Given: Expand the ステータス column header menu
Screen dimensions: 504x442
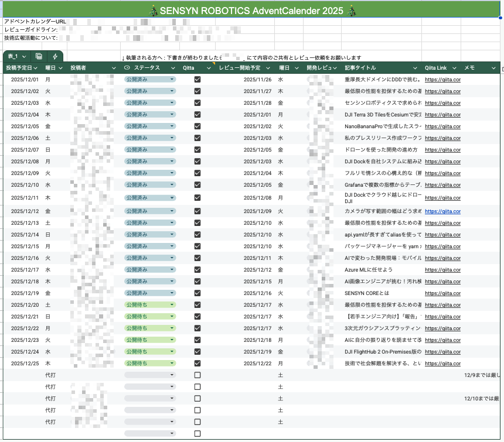Looking at the screenshot, I should coord(173,68).
